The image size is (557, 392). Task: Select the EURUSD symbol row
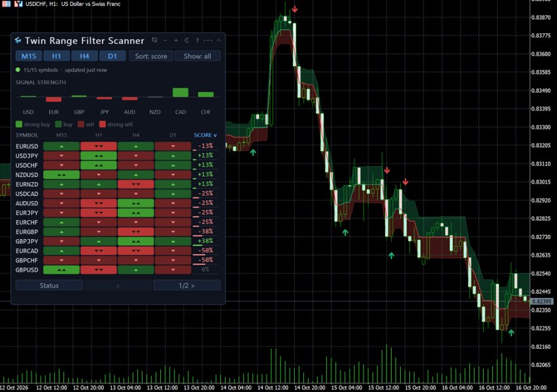coord(116,146)
